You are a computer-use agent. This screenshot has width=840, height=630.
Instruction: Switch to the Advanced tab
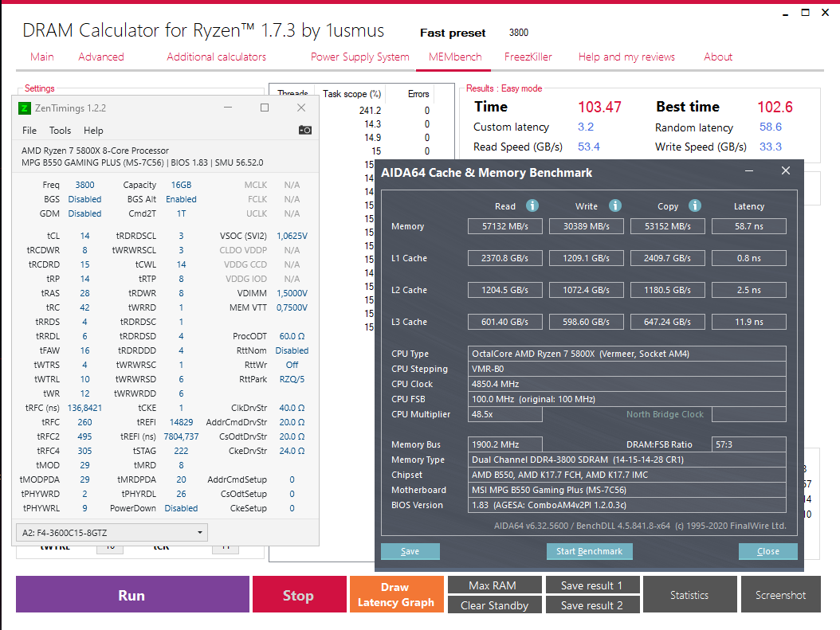pos(101,57)
